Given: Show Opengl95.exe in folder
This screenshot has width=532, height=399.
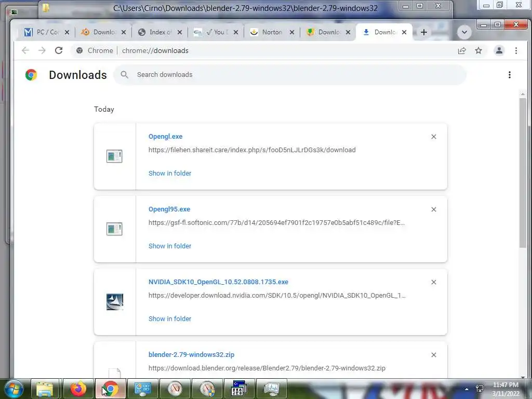Looking at the screenshot, I should pyautogui.click(x=170, y=246).
